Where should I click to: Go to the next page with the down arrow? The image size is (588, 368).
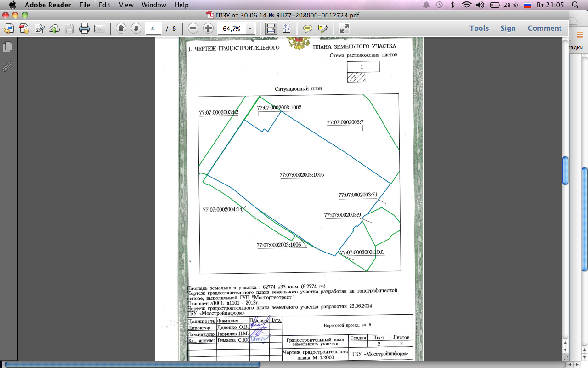coord(136,29)
